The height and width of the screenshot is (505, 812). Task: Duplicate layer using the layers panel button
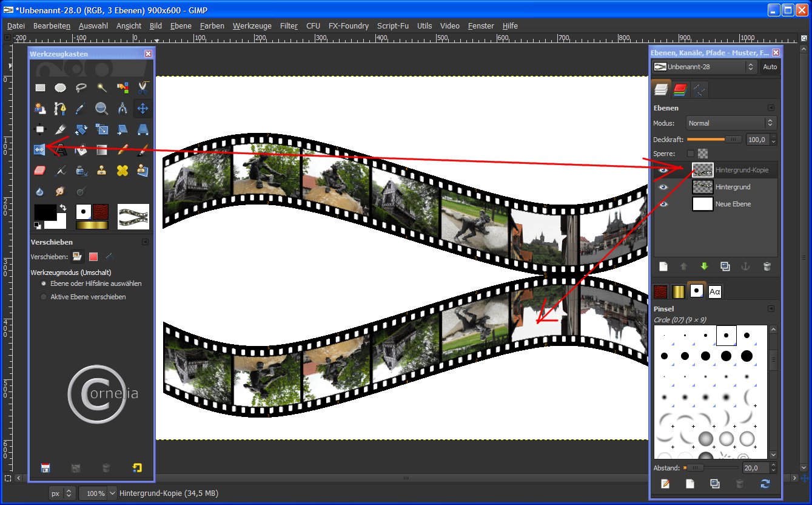725,266
